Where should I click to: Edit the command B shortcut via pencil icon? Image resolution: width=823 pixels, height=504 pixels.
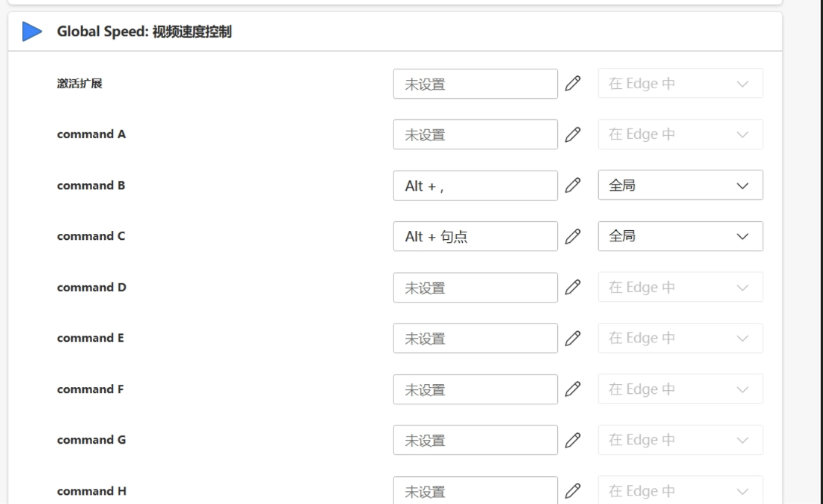(572, 185)
